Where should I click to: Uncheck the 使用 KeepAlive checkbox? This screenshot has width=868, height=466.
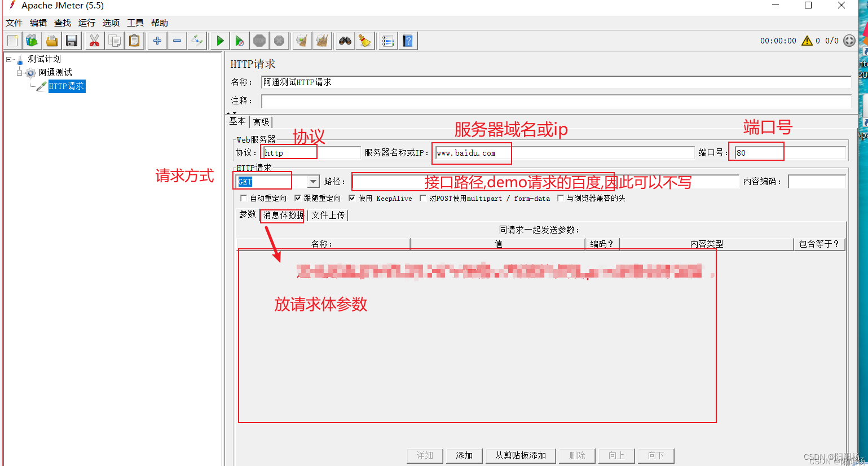click(352, 198)
